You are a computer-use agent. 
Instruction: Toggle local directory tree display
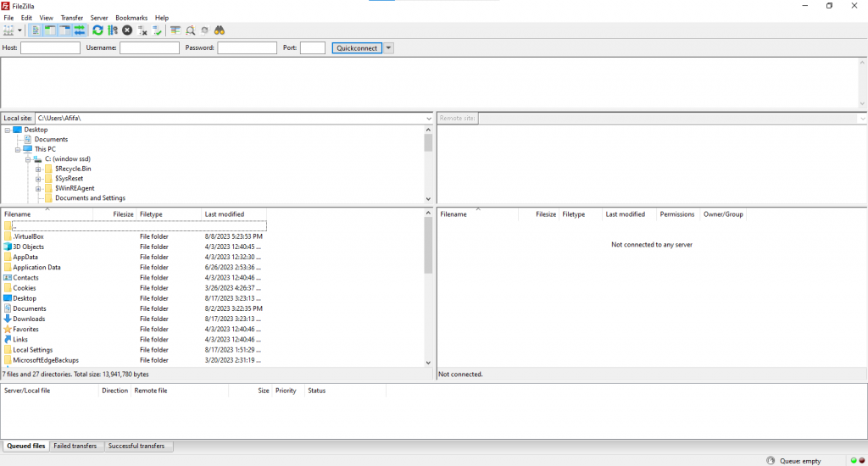point(50,31)
